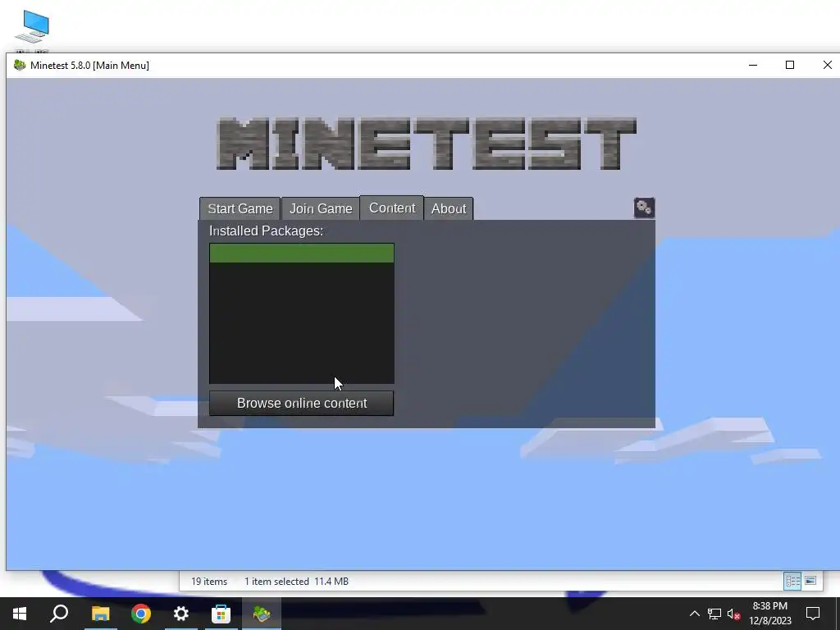Minimize the Minetest window
840x630 pixels.
pyautogui.click(x=753, y=66)
